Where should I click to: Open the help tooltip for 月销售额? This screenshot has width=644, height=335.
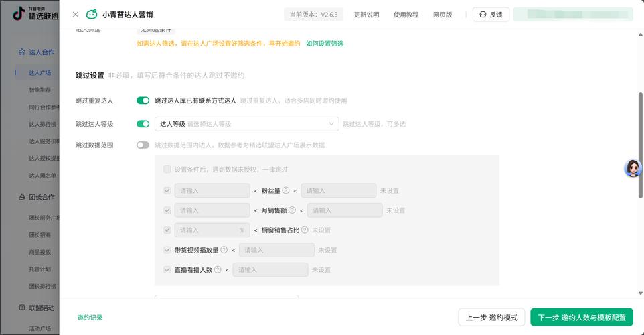[x=292, y=210]
